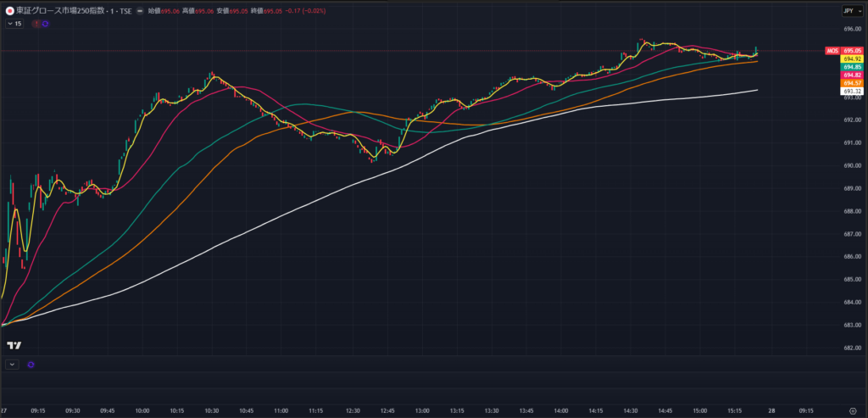Open the JPY currency dropdown
868x418 pixels.
pos(849,11)
